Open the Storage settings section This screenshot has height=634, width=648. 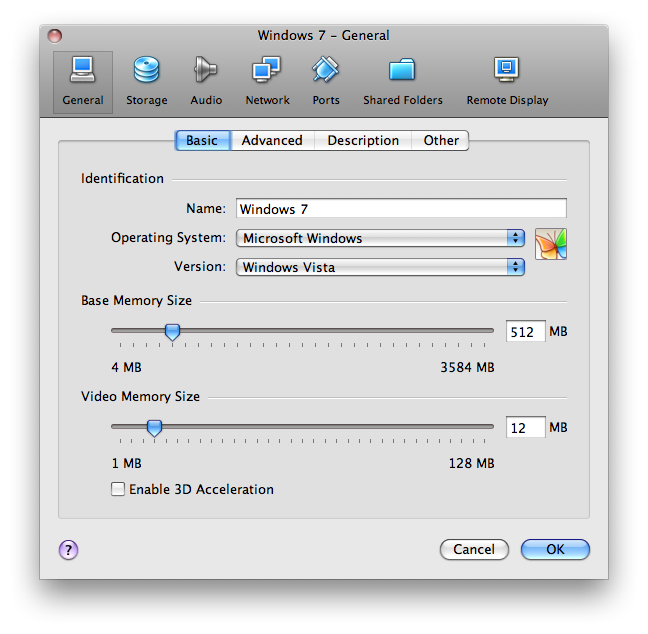point(147,82)
